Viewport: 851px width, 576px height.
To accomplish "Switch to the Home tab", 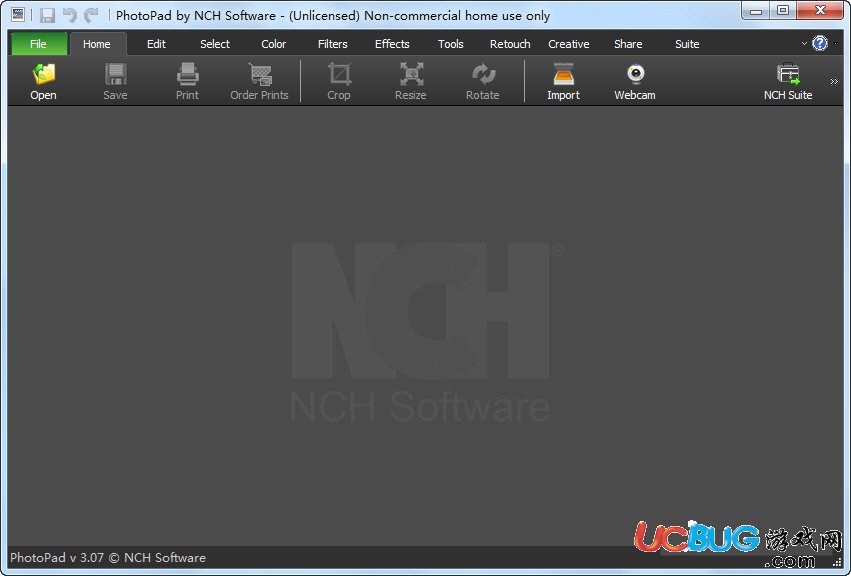I will coord(97,44).
